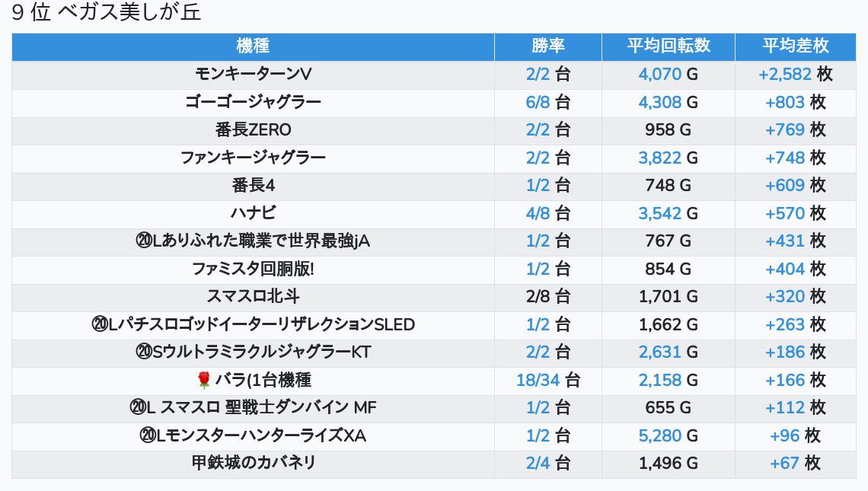Click the 4,308 average spins link

[x=659, y=102]
